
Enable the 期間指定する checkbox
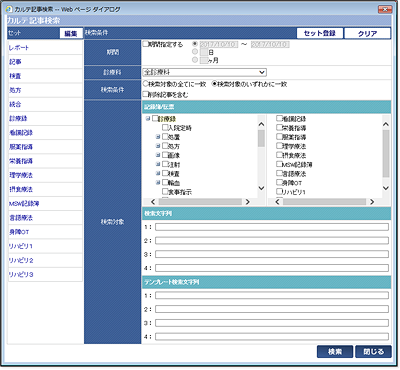tap(145, 44)
